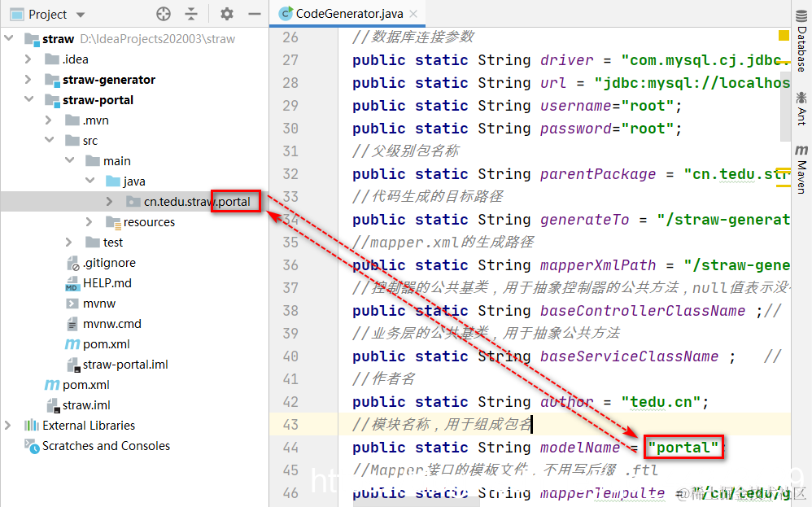Click the resources folder icon
Viewport: 812px width, 507px height.
click(113, 222)
